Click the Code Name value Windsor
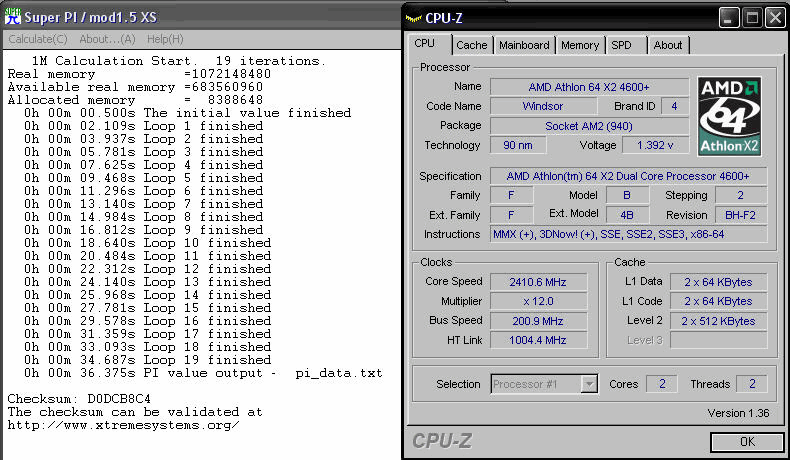The width and height of the screenshot is (790, 460). 543,106
